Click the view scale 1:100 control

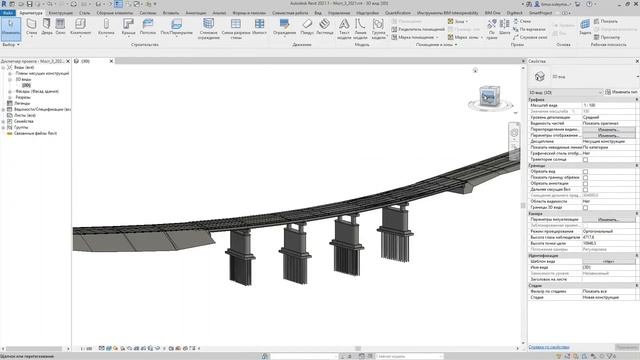point(86,349)
